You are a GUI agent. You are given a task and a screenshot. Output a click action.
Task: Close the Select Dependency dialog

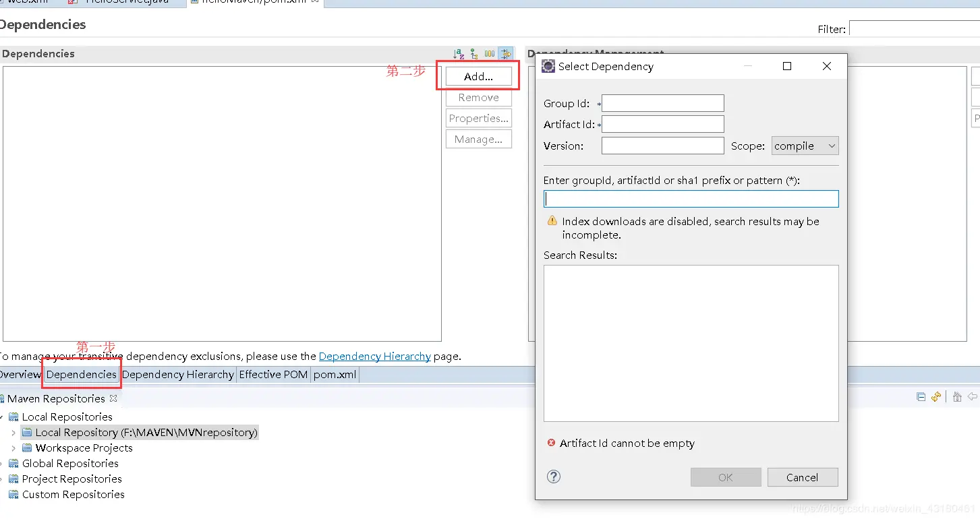(x=827, y=66)
